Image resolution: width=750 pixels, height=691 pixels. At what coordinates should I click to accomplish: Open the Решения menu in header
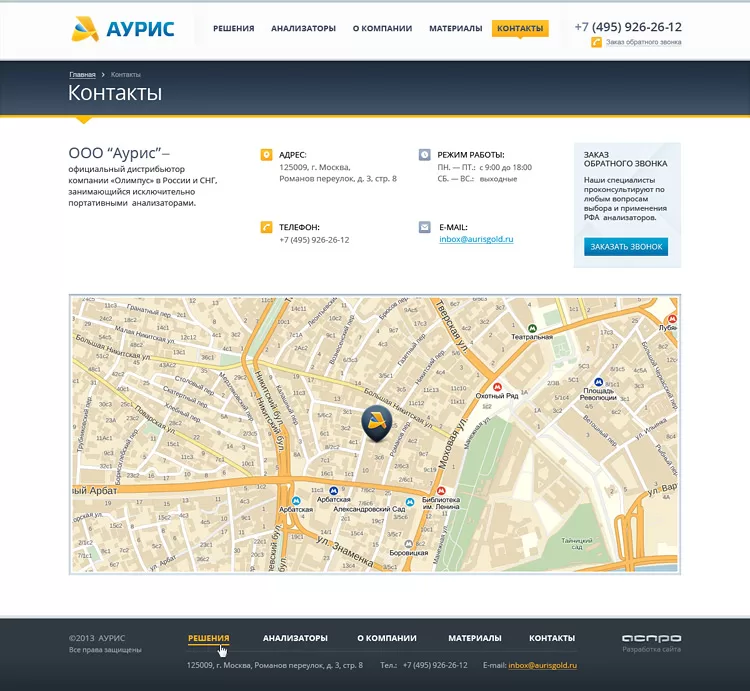click(233, 29)
